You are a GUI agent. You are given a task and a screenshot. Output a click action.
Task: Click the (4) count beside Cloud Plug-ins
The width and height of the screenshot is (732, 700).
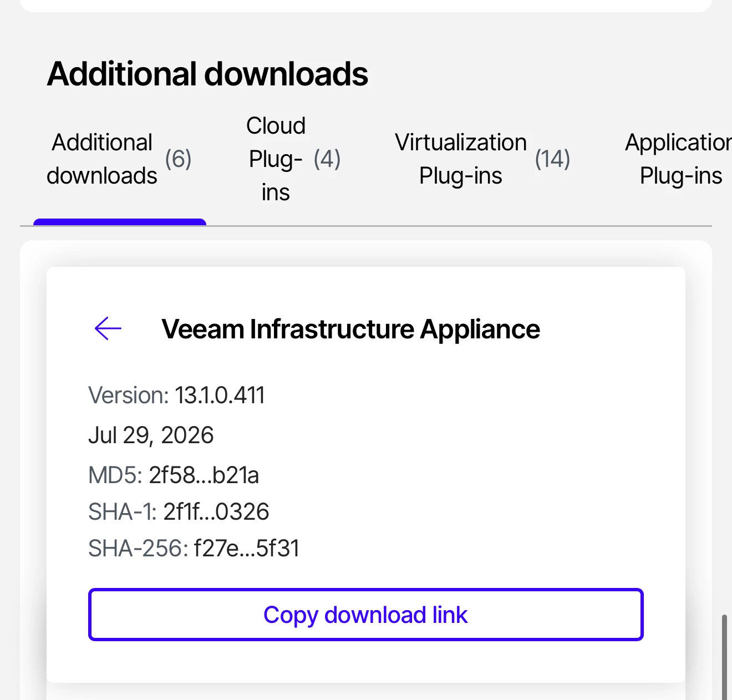point(327,159)
